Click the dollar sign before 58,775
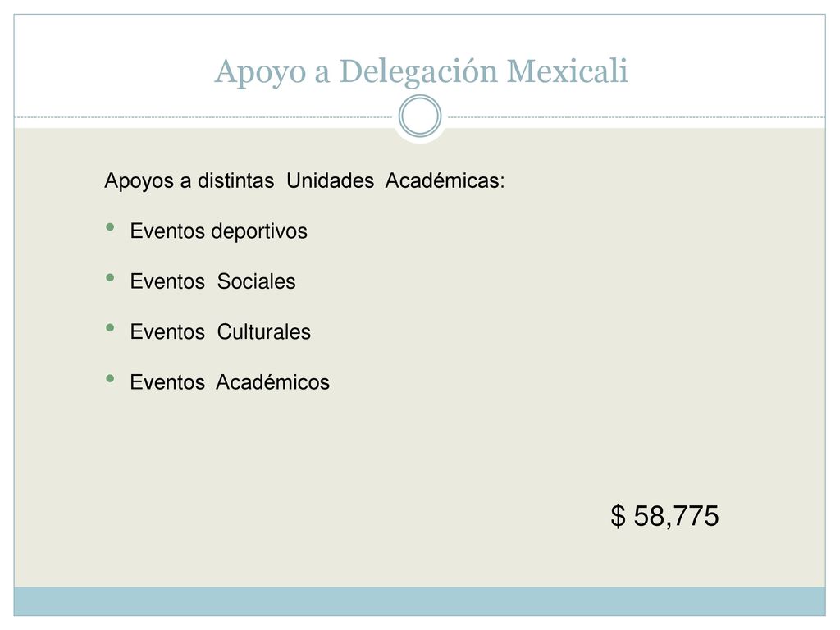 tap(618, 516)
